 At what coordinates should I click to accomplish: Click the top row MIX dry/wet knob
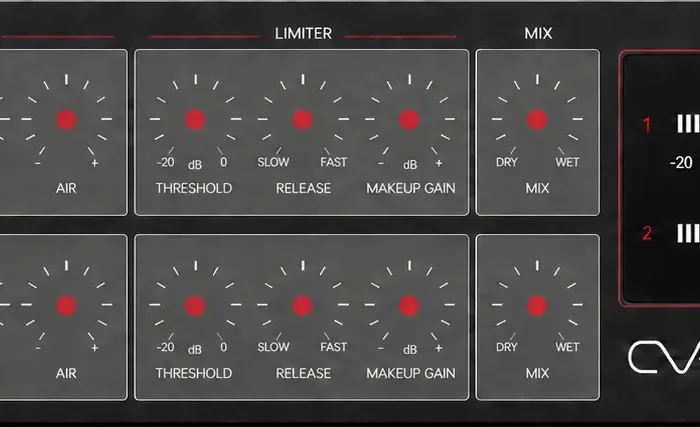pos(537,120)
